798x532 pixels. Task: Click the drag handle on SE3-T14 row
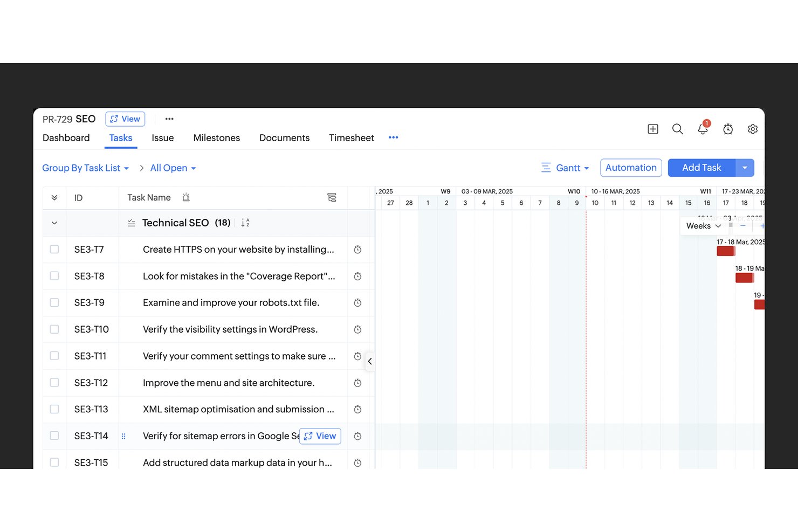point(123,436)
